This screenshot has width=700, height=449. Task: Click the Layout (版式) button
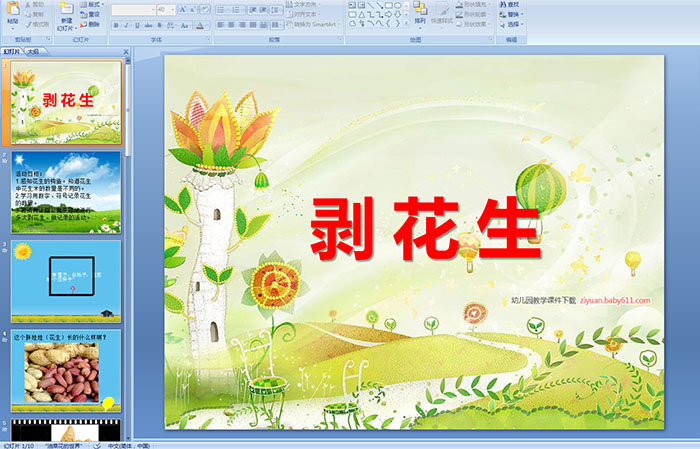(93, 4)
